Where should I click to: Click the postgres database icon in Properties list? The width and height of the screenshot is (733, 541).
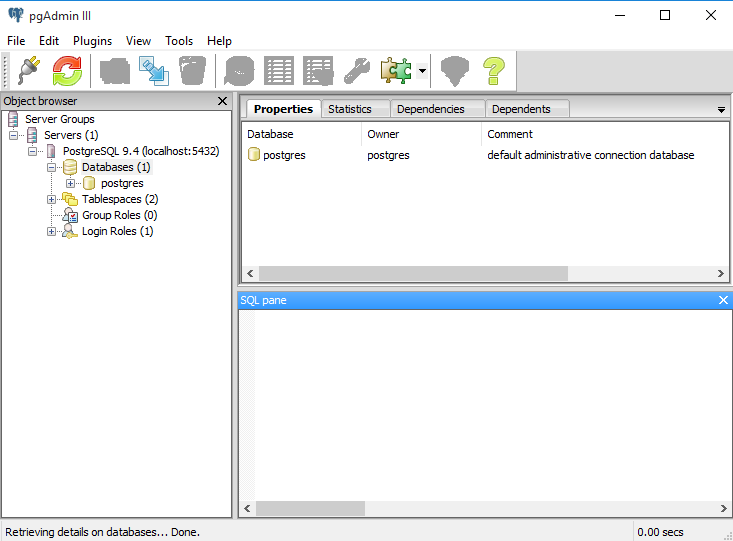point(254,154)
